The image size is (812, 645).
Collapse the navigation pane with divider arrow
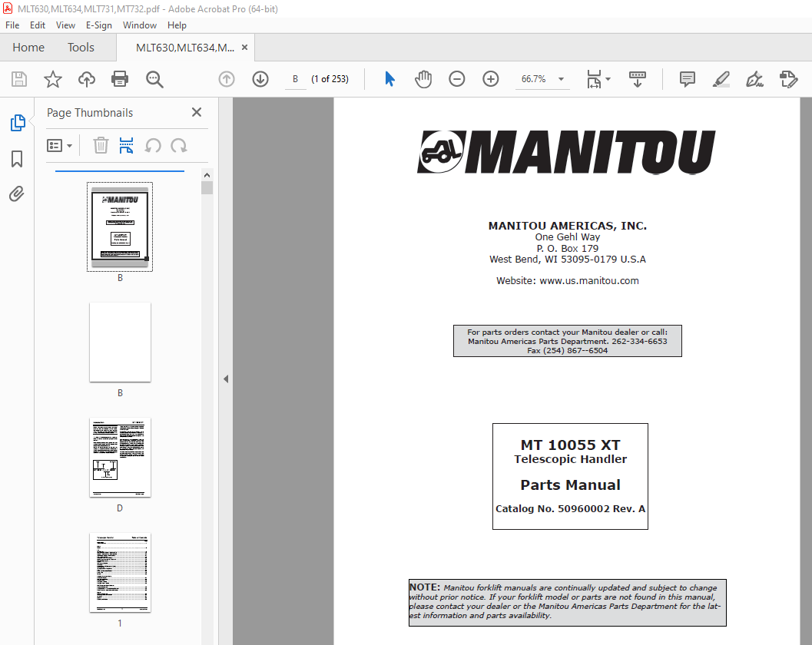pyautogui.click(x=226, y=379)
